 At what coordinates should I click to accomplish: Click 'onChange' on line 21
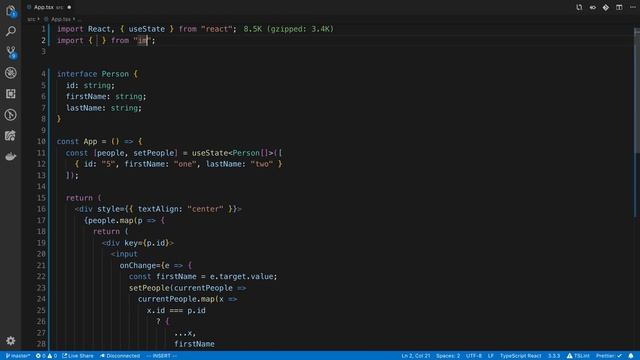point(138,265)
